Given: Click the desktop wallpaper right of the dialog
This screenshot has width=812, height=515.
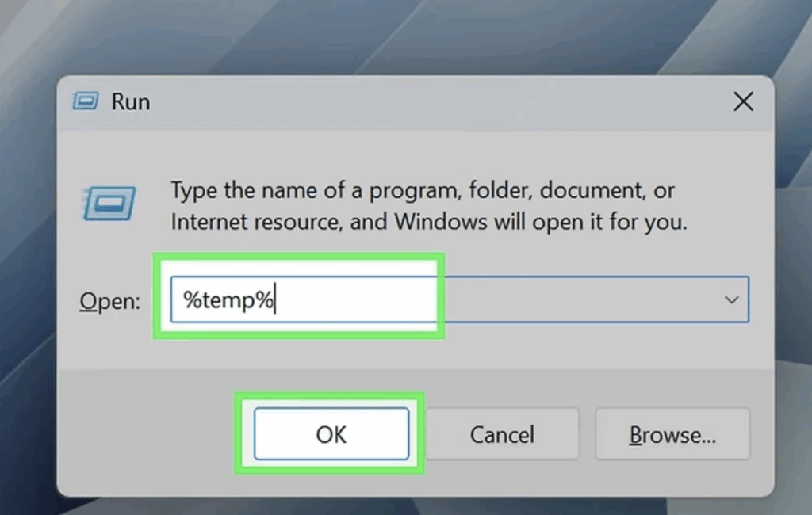Looking at the screenshot, I should 794,284.
